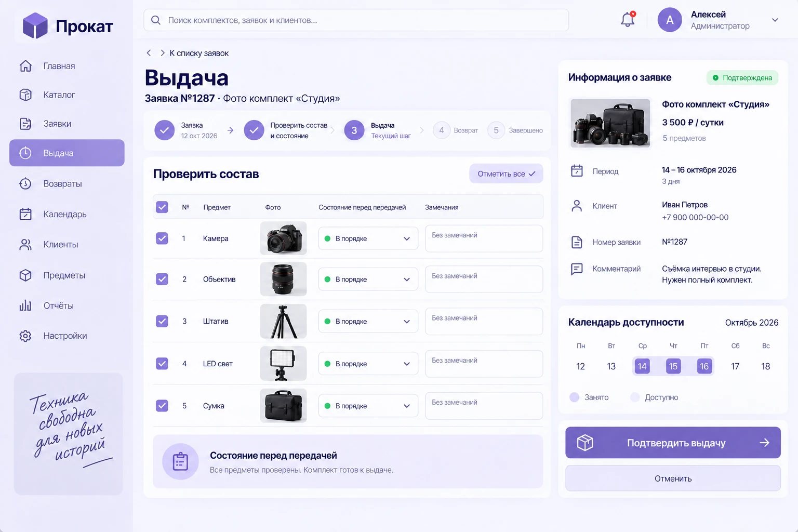Click the Отменить button

[x=673, y=478]
